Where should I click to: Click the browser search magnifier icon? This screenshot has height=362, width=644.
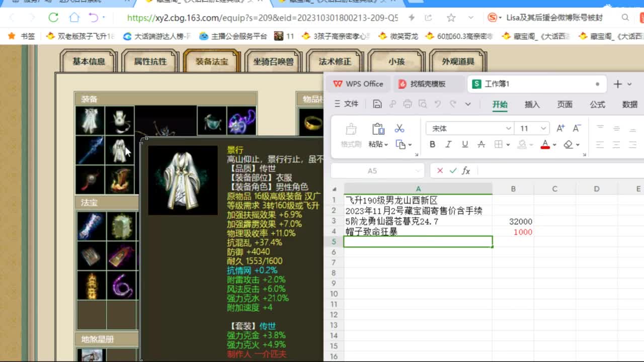pyautogui.click(x=625, y=18)
